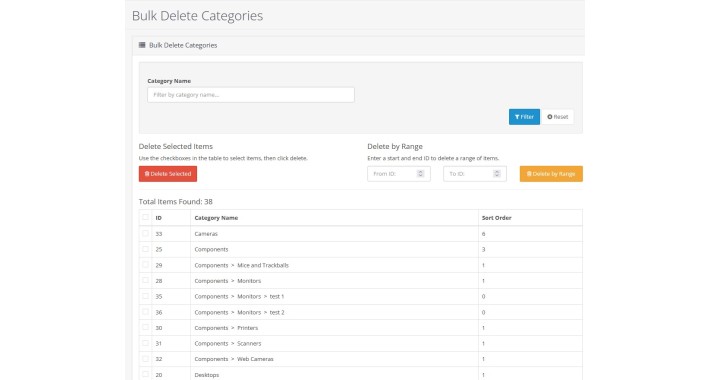Click the Delete by Range heading
The width and height of the screenshot is (710, 380).
pyautogui.click(x=395, y=146)
